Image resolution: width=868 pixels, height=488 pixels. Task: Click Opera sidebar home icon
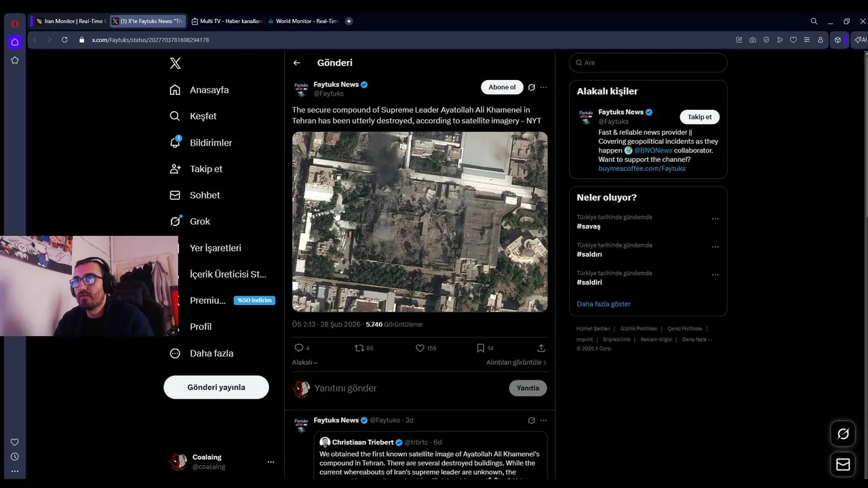14,42
